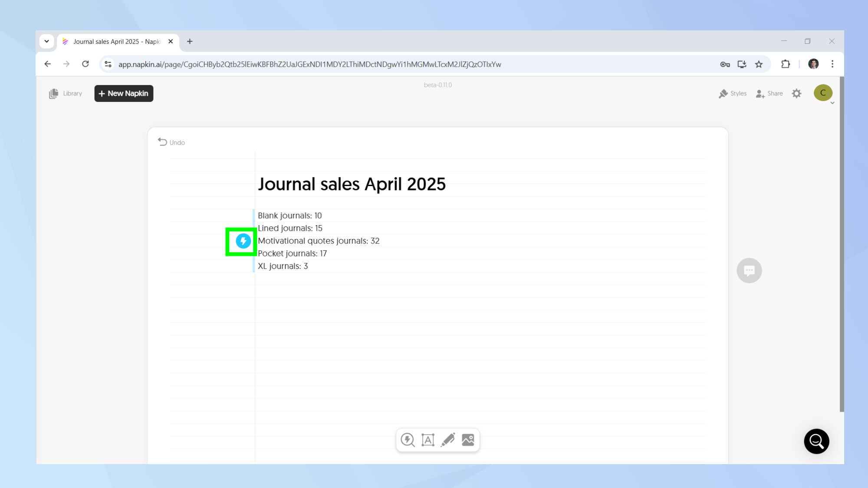Create a New Napkin
868x488 pixels.
[124, 93]
